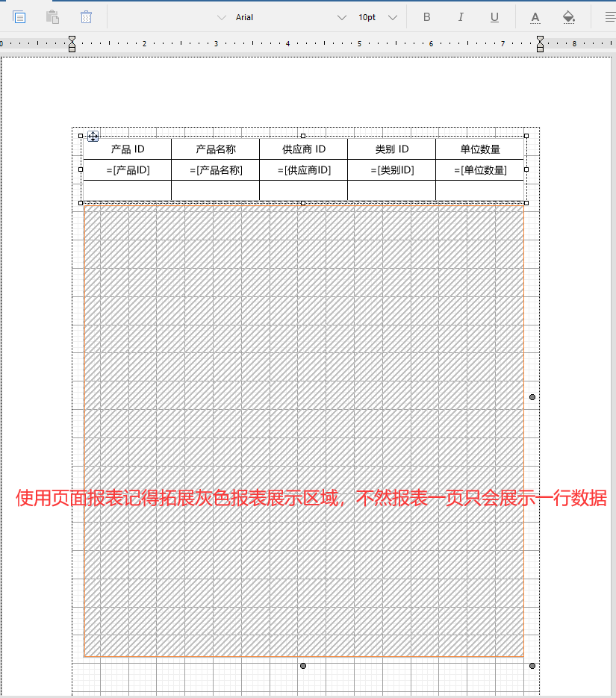Click the Delete trash can icon

point(87,17)
